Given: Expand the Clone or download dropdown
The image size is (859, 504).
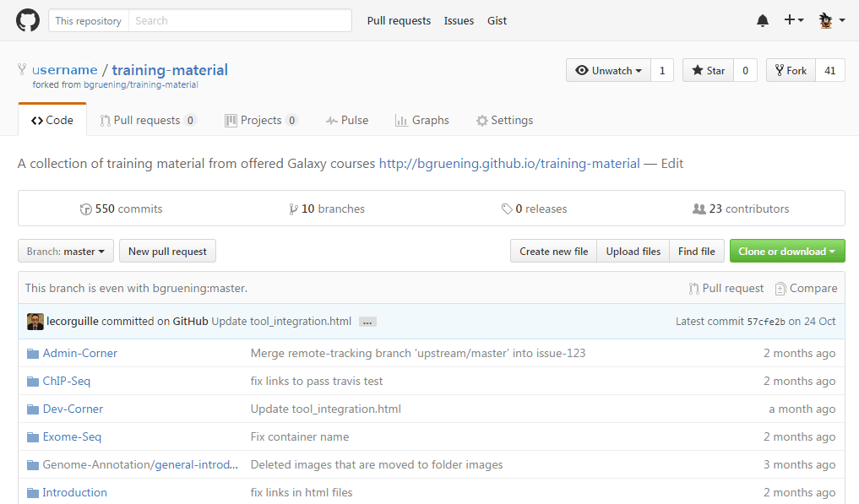Looking at the screenshot, I should [787, 251].
